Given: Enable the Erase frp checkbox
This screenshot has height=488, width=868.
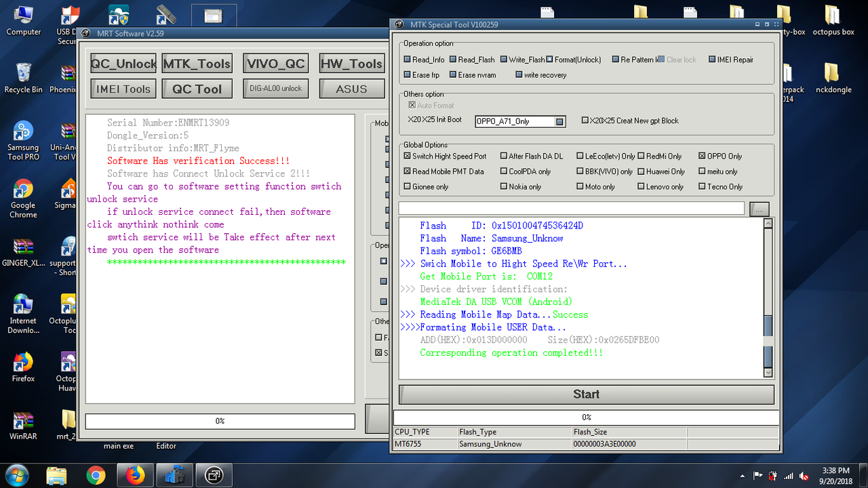Looking at the screenshot, I should point(407,75).
